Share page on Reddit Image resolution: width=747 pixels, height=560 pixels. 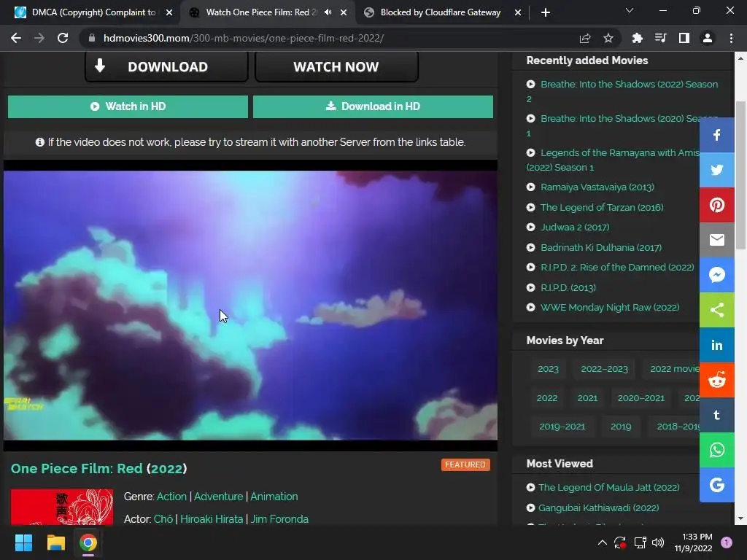point(716,380)
